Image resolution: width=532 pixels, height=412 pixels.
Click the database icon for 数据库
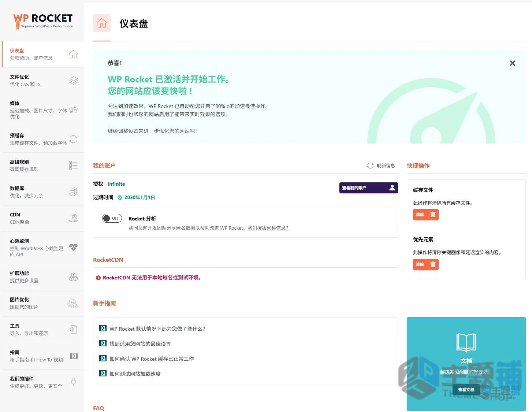pos(73,192)
